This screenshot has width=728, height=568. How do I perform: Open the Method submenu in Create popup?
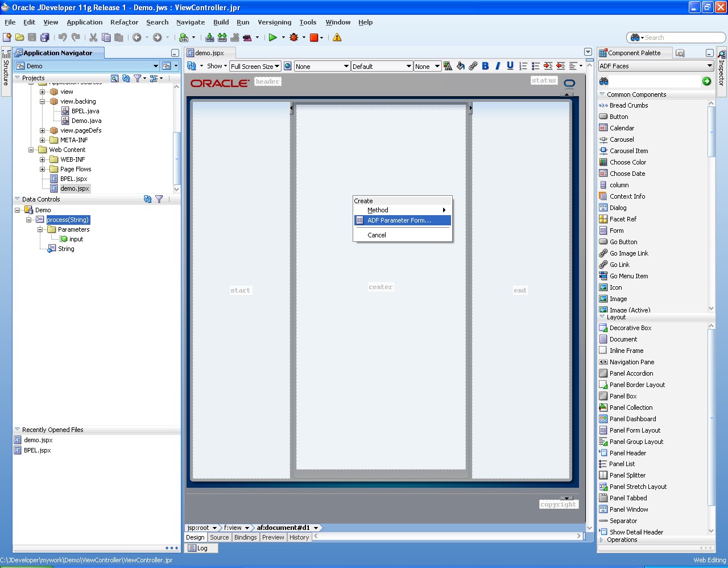coord(403,210)
